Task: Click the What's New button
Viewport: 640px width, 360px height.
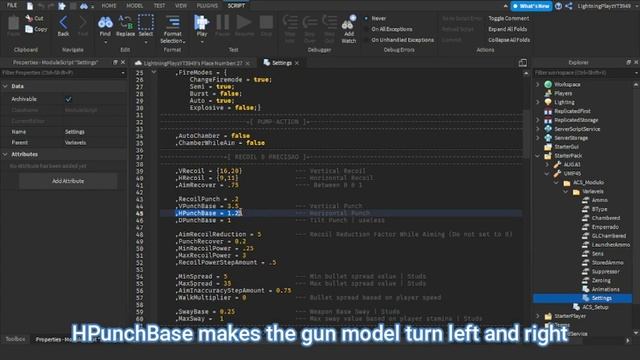Action: (x=531, y=6)
